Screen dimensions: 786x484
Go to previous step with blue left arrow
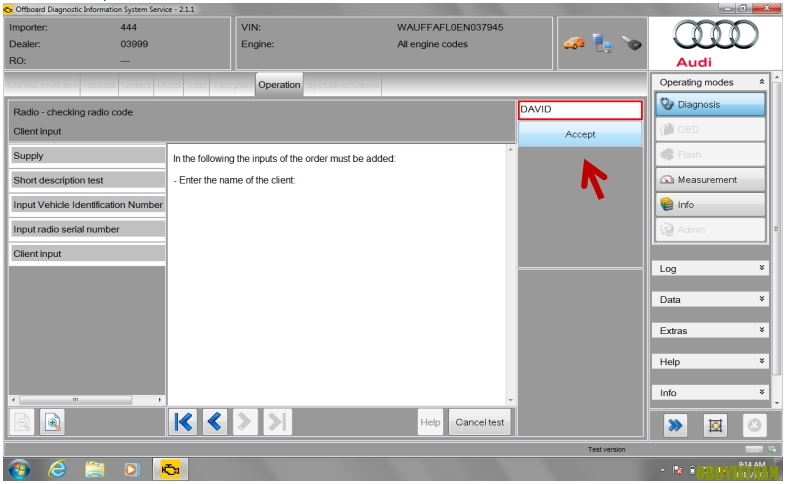tap(215, 422)
